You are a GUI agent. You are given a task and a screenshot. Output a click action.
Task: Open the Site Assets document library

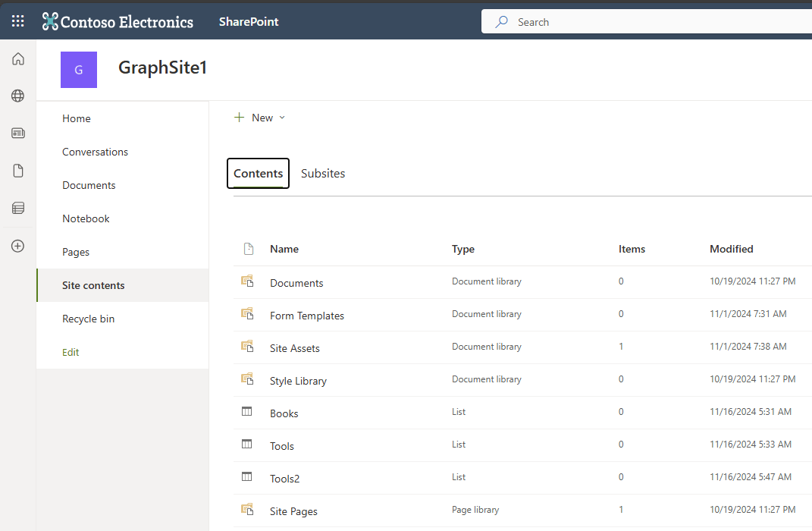click(296, 347)
